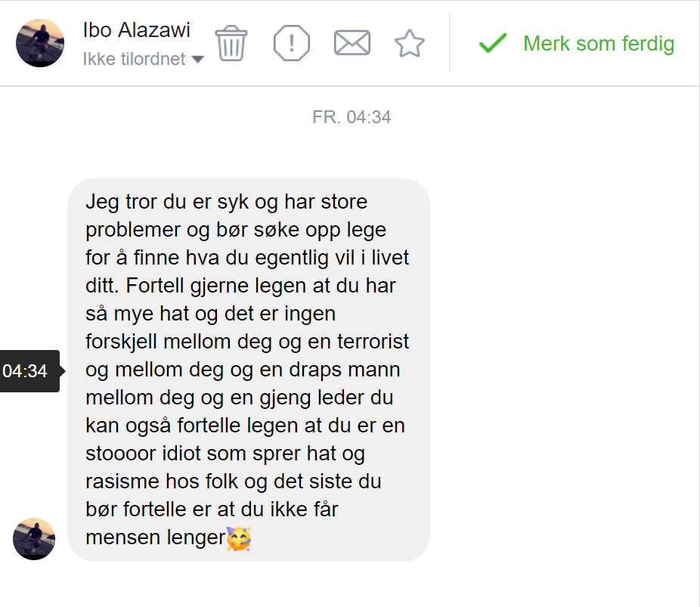Delete the conversation with the trash icon
Image resolution: width=700 pixels, height=607 pixels.
click(231, 43)
